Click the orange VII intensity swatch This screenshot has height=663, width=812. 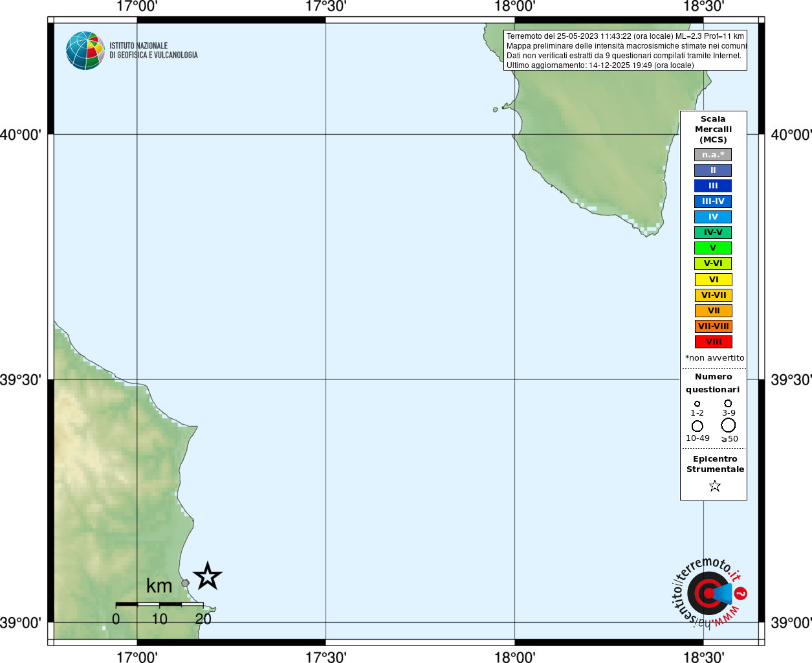[714, 311]
